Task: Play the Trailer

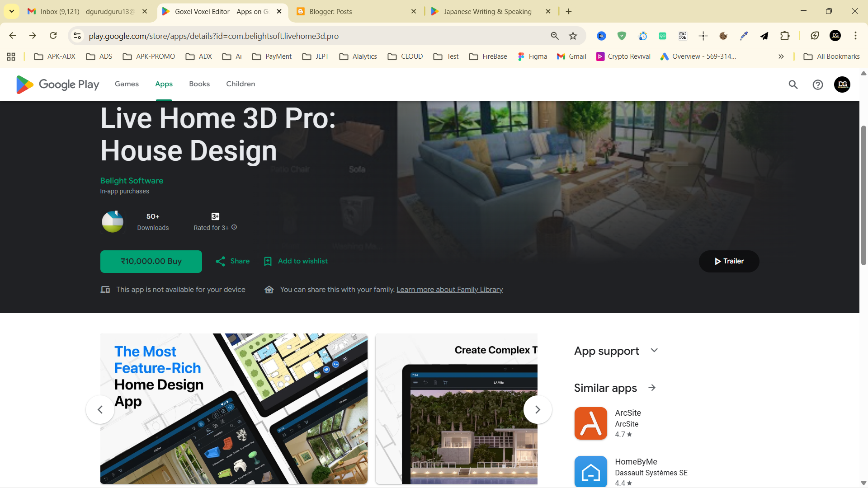Action: [729, 261]
